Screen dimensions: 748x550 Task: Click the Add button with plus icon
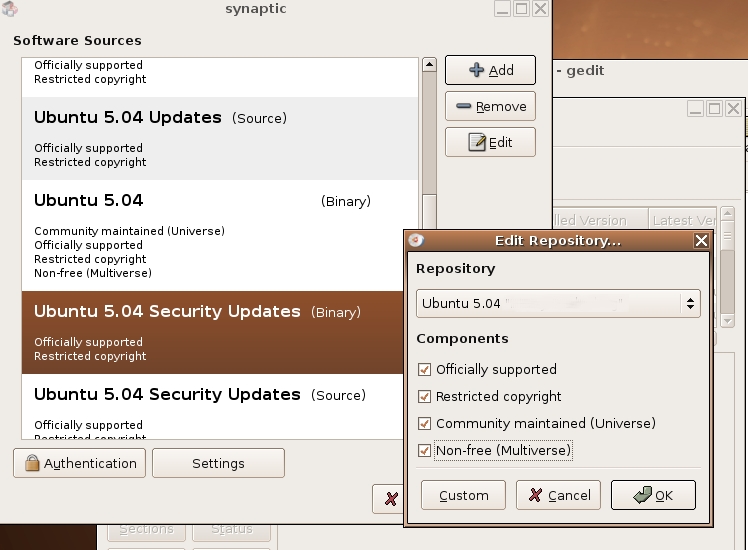point(490,70)
